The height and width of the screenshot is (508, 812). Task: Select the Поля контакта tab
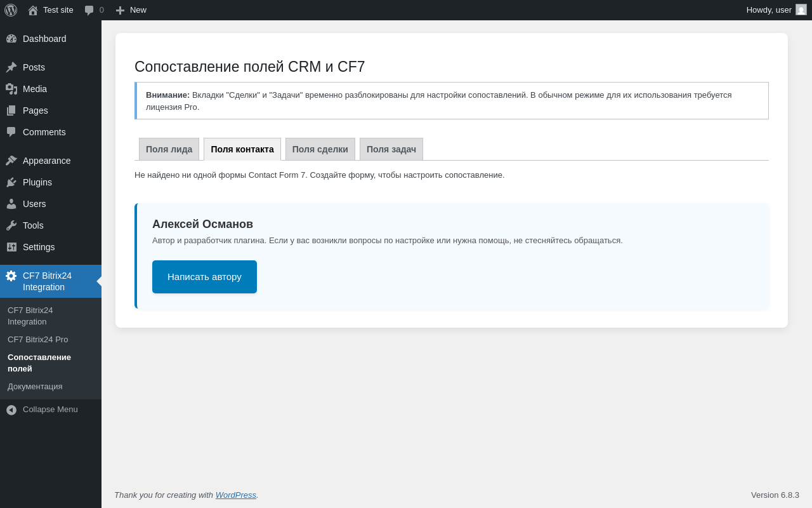click(x=242, y=149)
